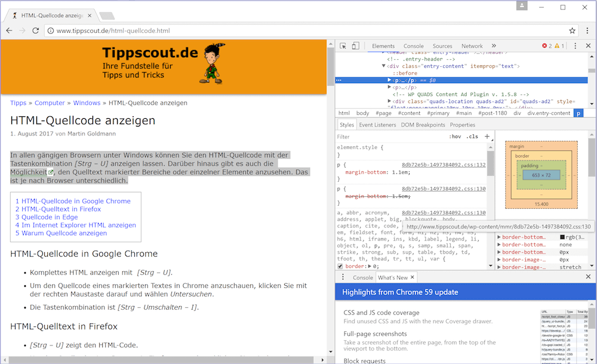Activate the DevTools inspect element tool
The height and width of the screenshot is (364, 597).
[343, 46]
